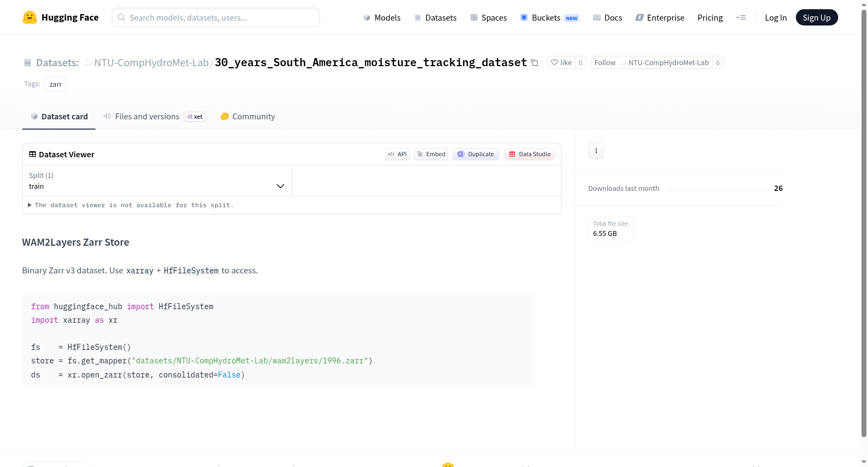Expand the dataset viewer not available message
Viewport: 868px width, 467px height.
pyautogui.click(x=130, y=205)
